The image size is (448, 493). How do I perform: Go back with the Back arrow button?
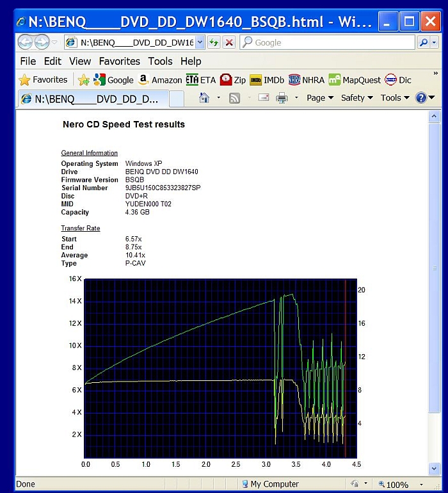[25, 42]
